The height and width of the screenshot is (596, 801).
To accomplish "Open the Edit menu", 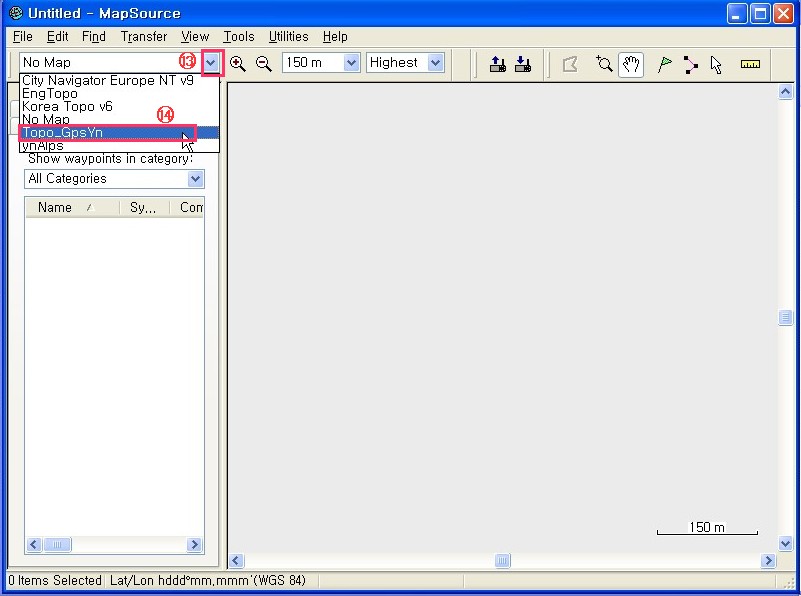I will [x=57, y=37].
